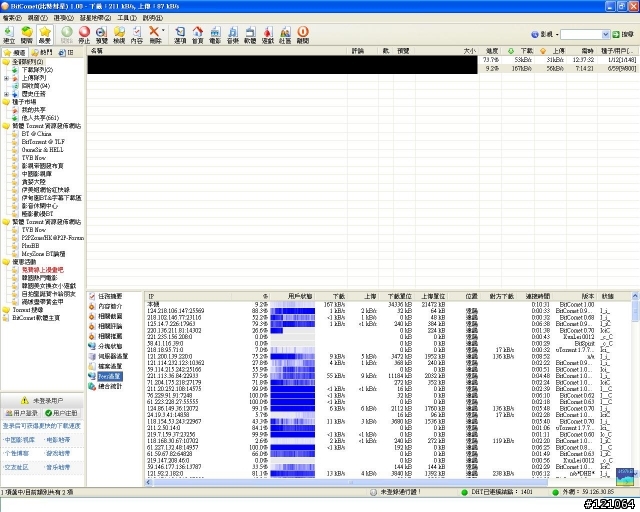Click the 社區 community toolbar icon

coord(285,35)
